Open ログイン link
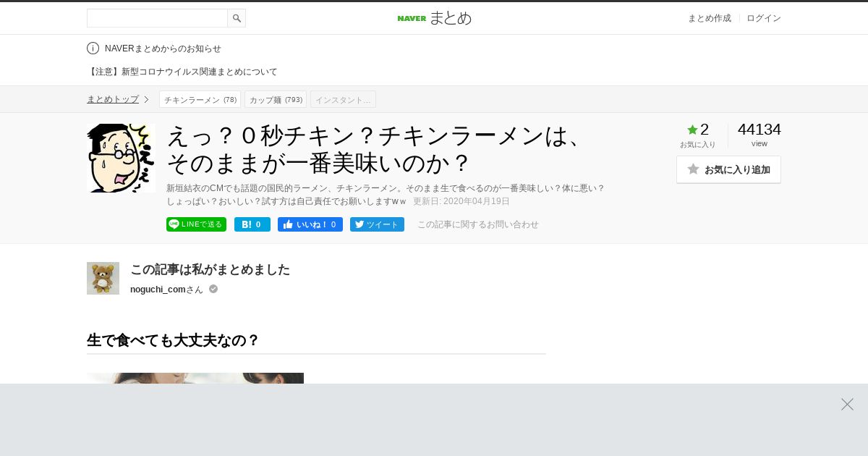 [x=764, y=18]
